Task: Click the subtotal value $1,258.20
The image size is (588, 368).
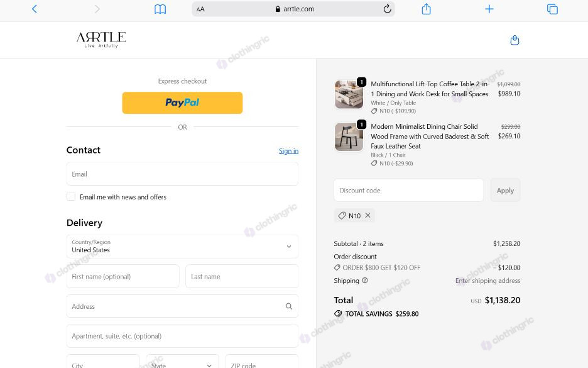Action: 506,243
